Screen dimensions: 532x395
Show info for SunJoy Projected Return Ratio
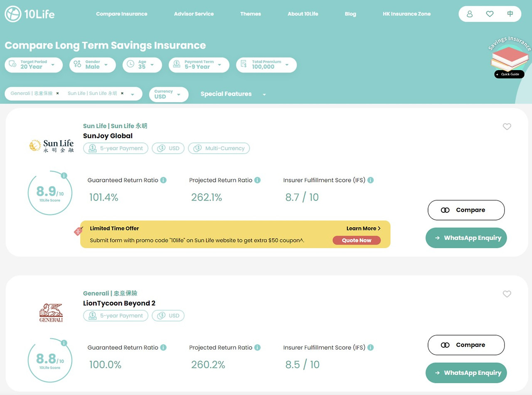pyautogui.click(x=257, y=180)
